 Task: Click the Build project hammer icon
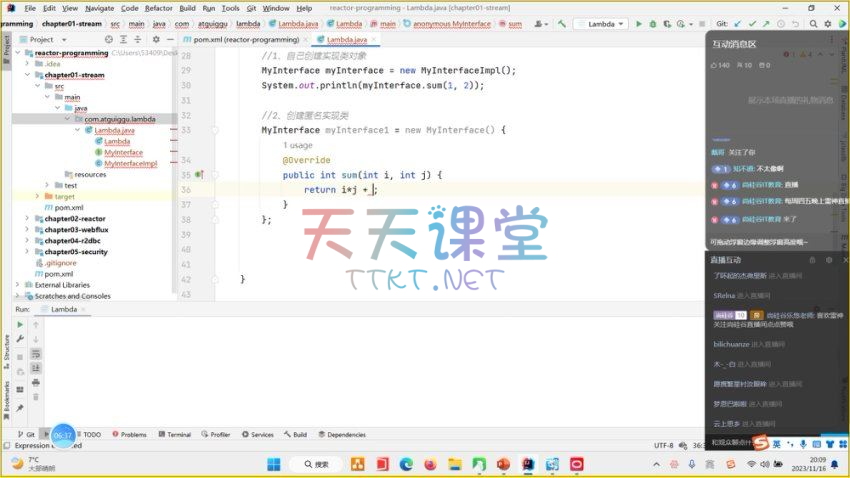click(563, 23)
